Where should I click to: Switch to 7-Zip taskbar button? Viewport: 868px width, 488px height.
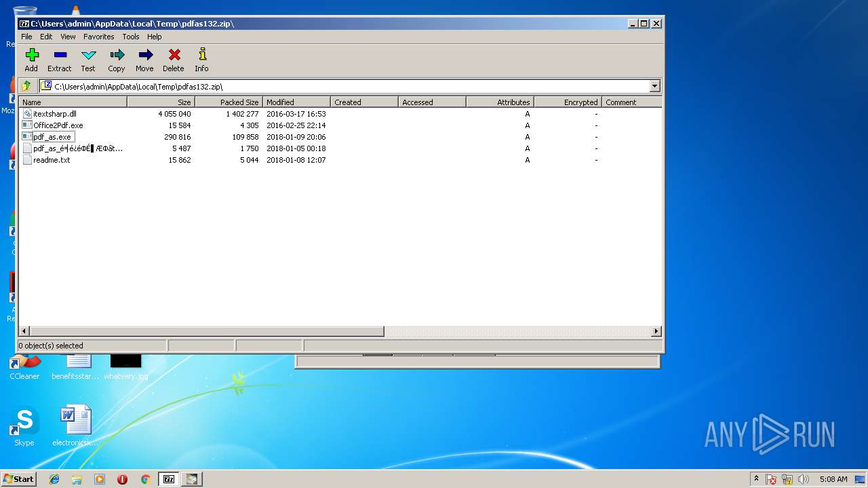169,479
